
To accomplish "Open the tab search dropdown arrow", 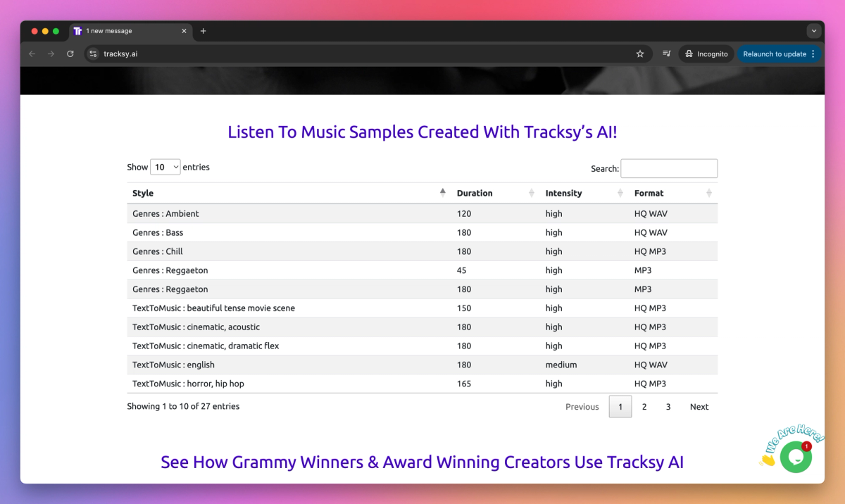I will [x=814, y=31].
